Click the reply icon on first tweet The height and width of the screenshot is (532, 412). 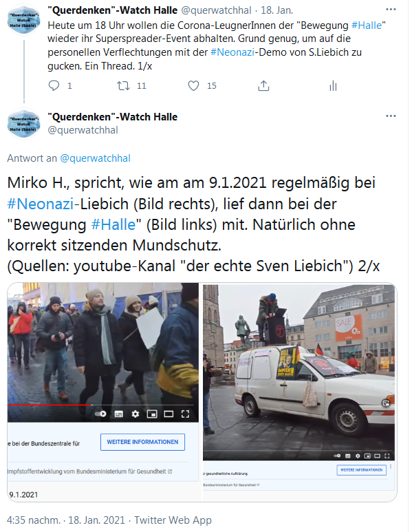54,85
